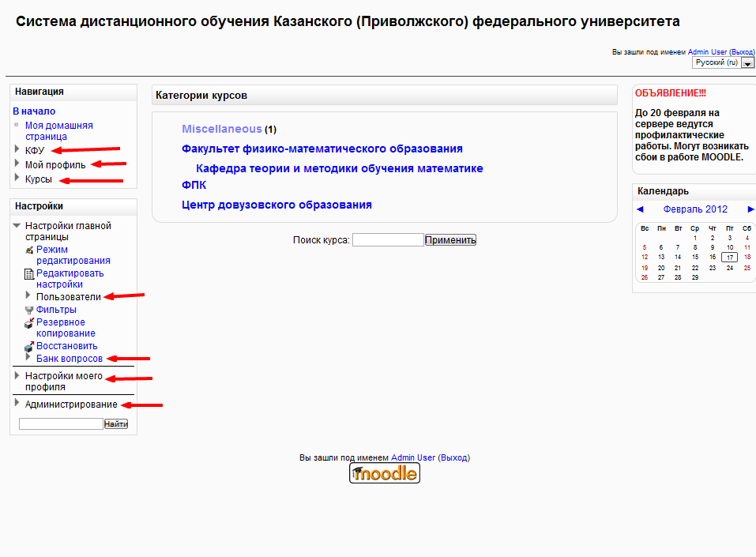Click the Найти button in settings

(115, 424)
